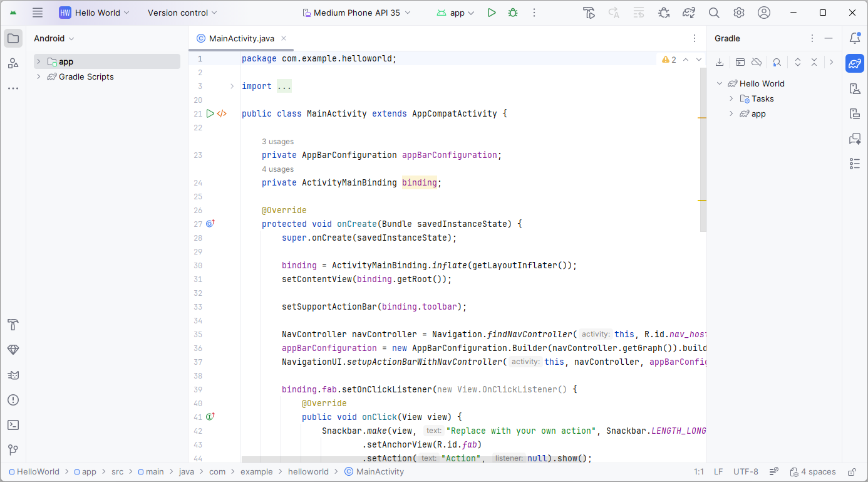Screen dimensions: 868x482
Task: Open the Logcat tool window
Action: pos(13,375)
